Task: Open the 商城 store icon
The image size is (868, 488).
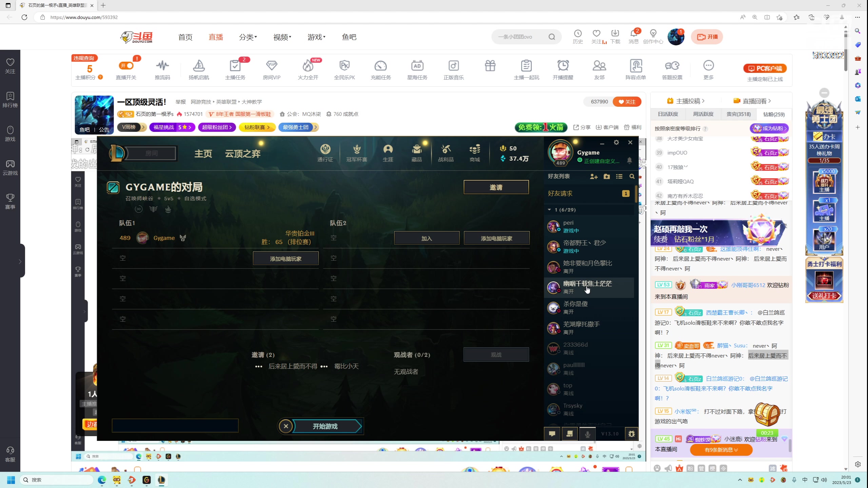Action: tap(475, 152)
